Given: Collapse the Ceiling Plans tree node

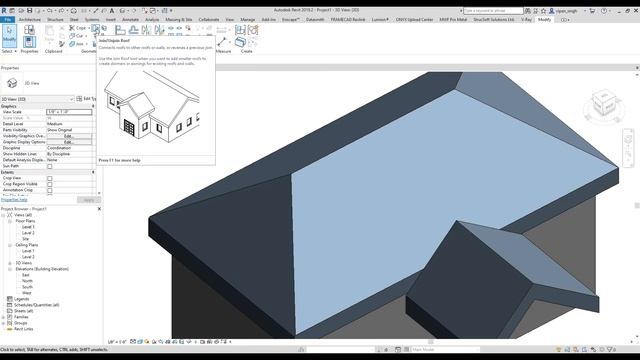Looking at the screenshot, I should tap(10, 245).
